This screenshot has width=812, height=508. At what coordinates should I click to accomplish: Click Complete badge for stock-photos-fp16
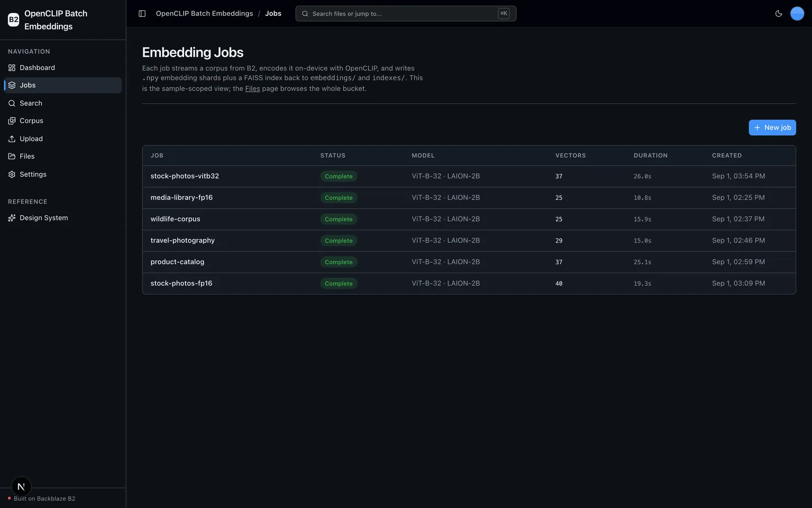coord(339,283)
